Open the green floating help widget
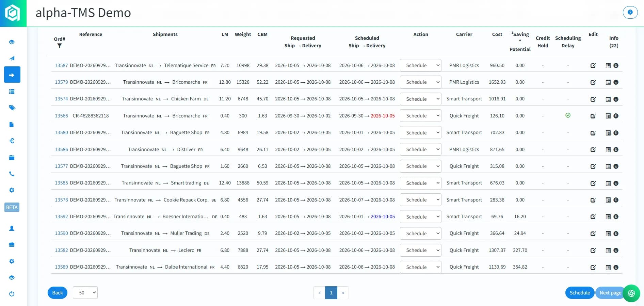 [x=631, y=293]
